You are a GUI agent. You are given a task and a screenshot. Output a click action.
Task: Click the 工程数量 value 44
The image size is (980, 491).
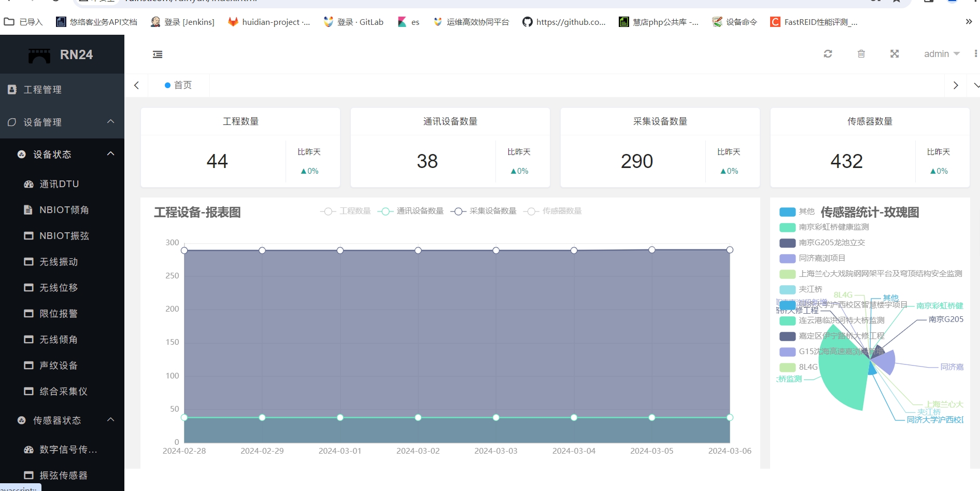217,161
